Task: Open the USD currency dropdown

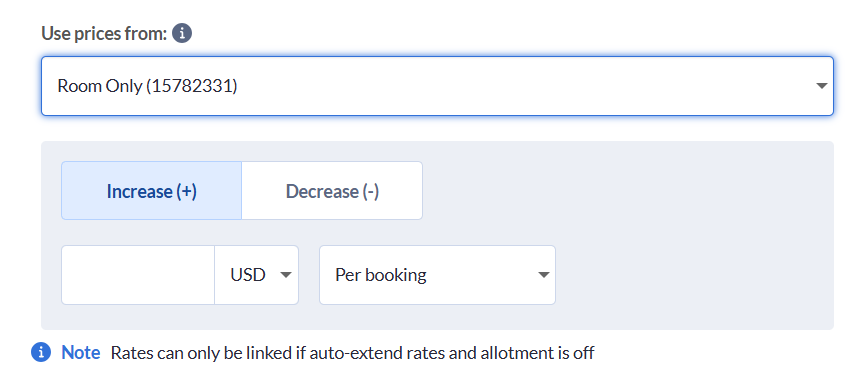Action: coord(257,275)
